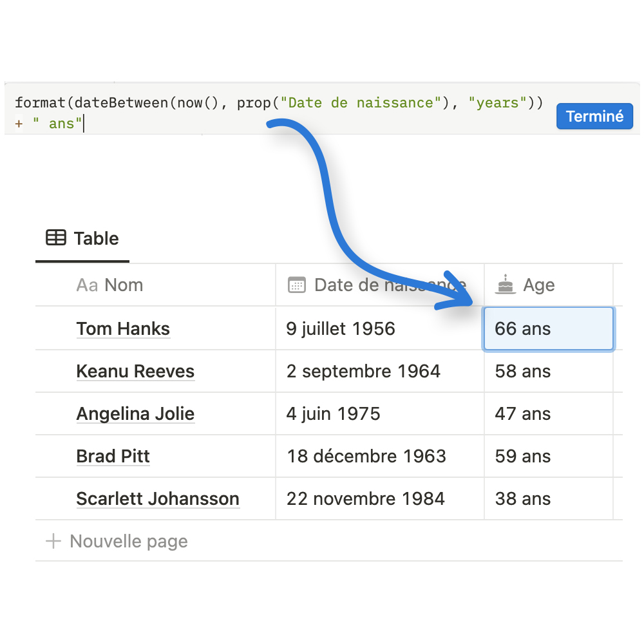Open the Nom column header menu
The height and width of the screenshot is (644, 644).
tap(124, 285)
